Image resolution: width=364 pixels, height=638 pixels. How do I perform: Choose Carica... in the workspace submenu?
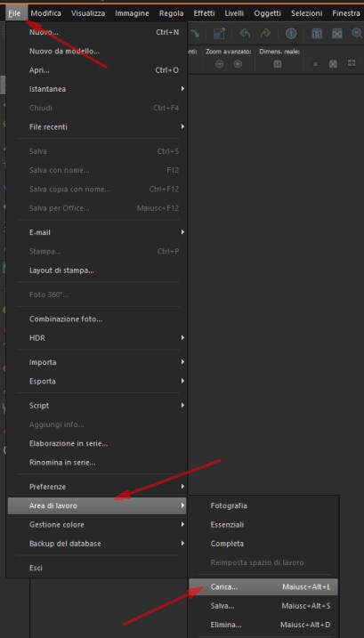(263, 587)
